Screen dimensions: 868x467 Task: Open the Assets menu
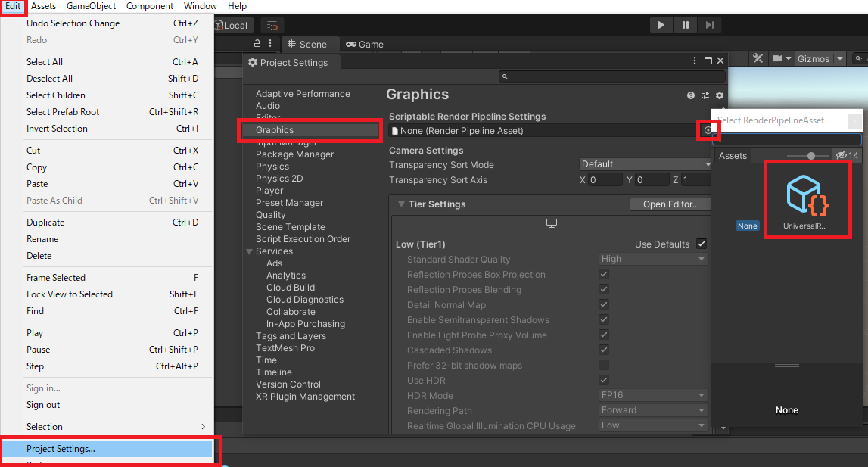click(x=43, y=6)
